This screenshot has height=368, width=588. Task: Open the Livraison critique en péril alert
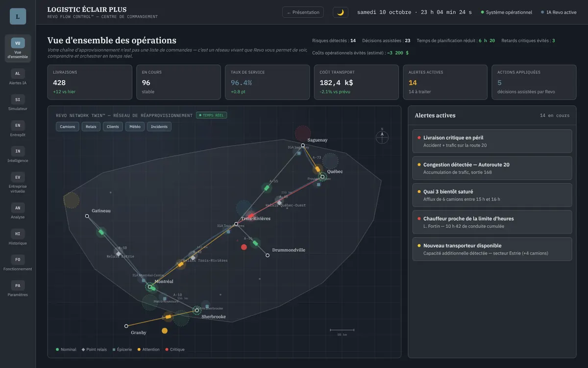point(492,141)
